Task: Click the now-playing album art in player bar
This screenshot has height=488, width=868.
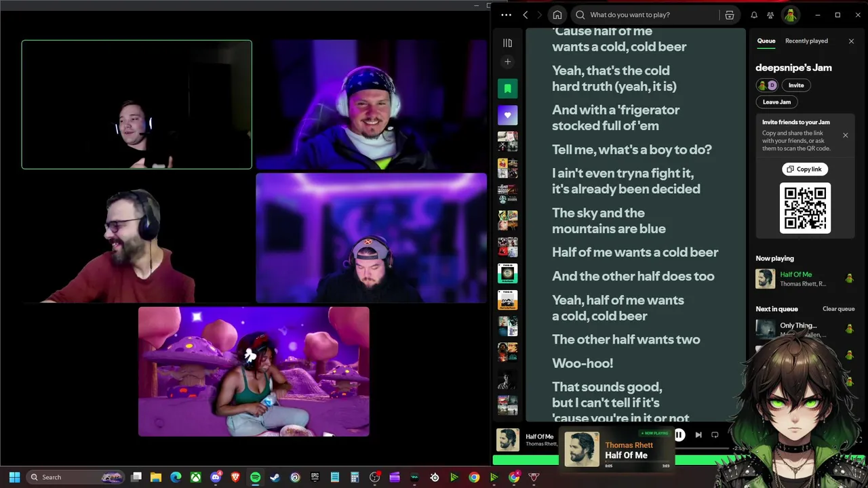Action: (507, 440)
